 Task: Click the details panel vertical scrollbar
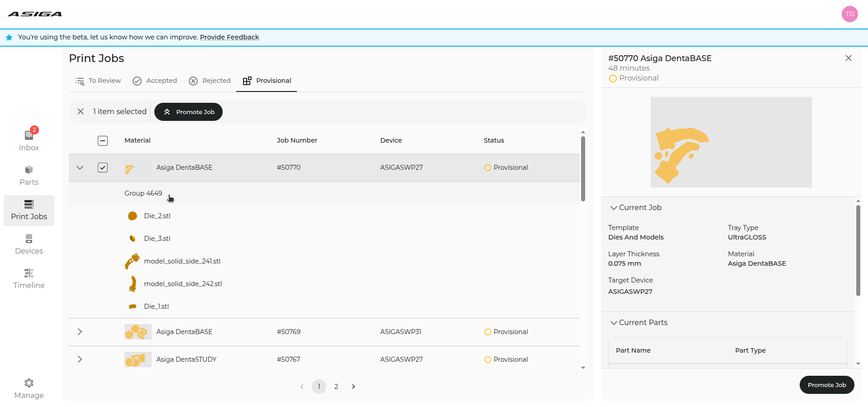(x=858, y=250)
